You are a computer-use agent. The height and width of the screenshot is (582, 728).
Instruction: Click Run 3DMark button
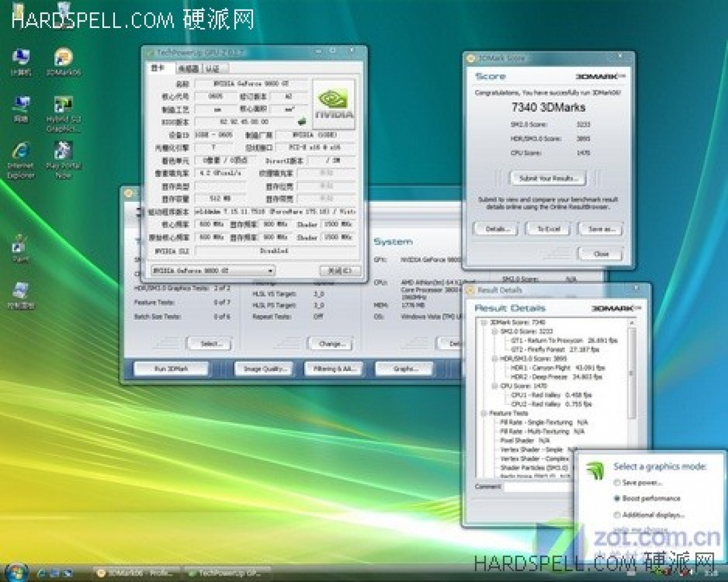pyautogui.click(x=171, y=369)
